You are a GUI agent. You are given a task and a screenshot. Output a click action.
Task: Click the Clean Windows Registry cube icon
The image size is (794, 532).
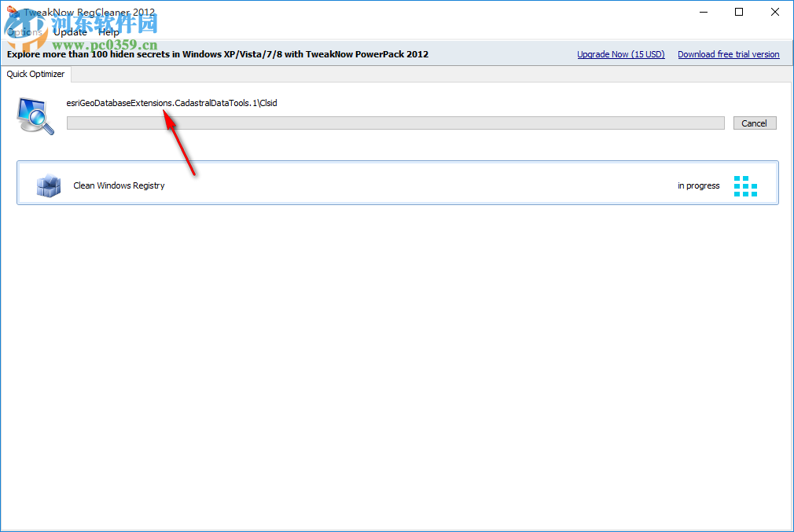pos(49,185)
